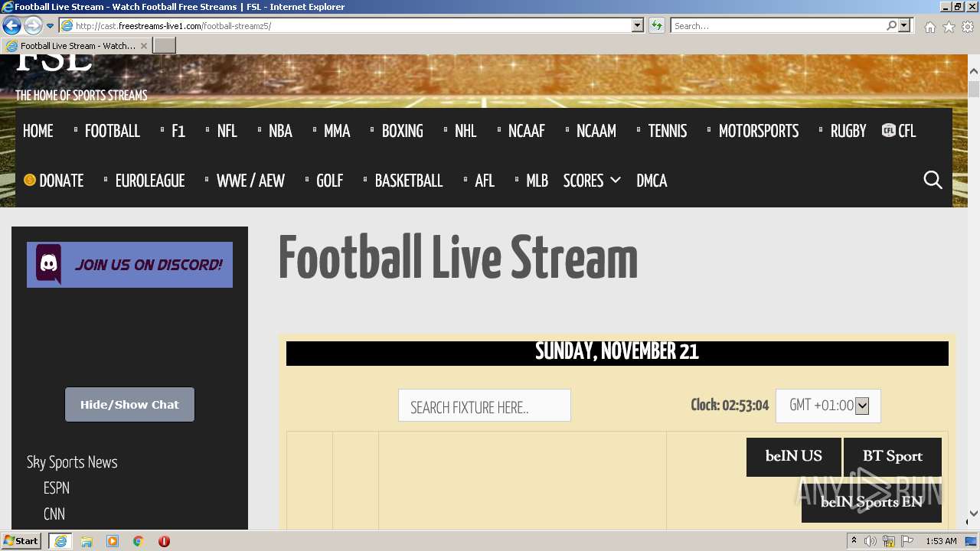The width and height of the screenshot is (980, 551).
Task: Open Internet Explorer from the taskbar
Action: pos(60,541)
